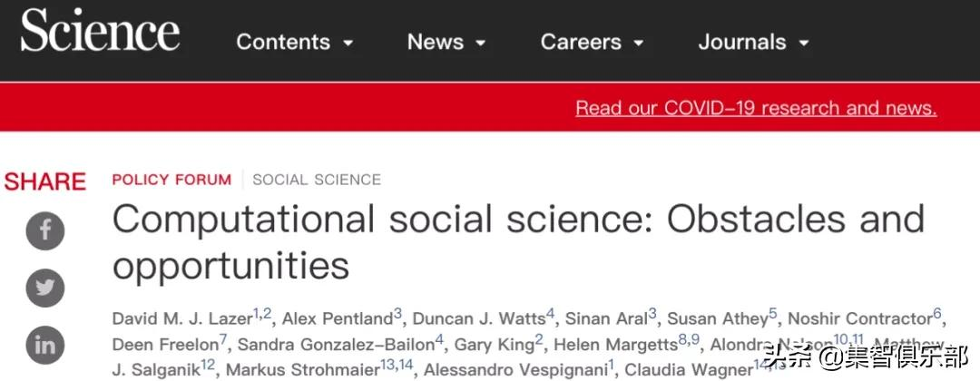Viewport: 980px width, 381px height.
Task: Open the Contents menu
Action: click(x=283, y=42)
